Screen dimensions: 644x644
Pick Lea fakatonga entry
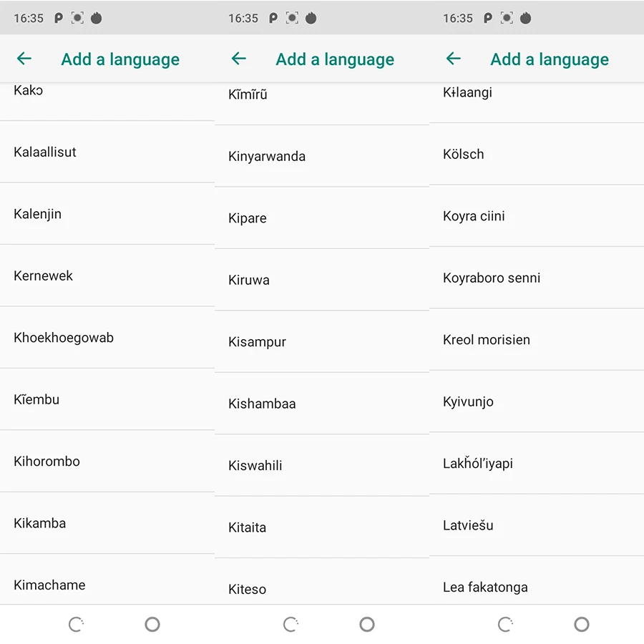pyautogui.click(x=537, y=581)
